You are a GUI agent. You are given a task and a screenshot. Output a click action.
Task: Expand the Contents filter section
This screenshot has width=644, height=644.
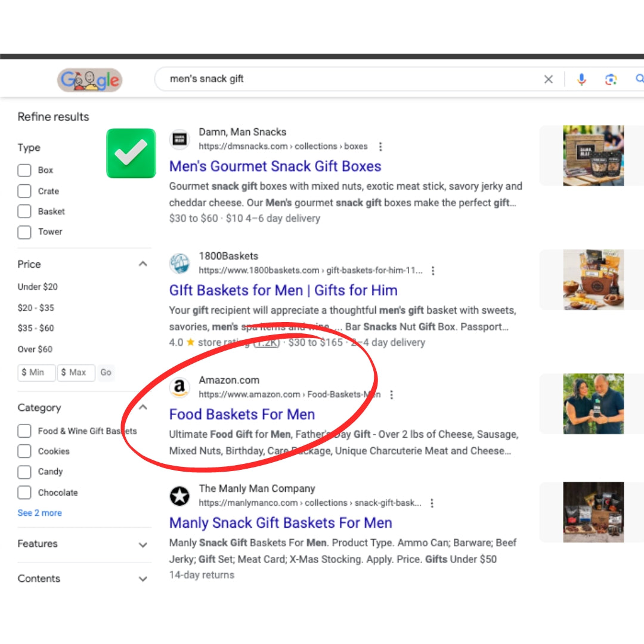pyautogui.click(x=143, y=579)
